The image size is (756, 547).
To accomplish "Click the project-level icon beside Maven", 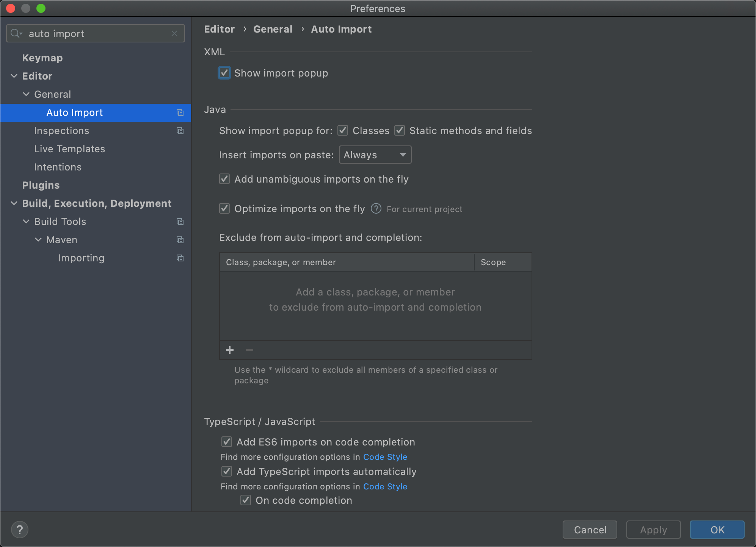I will [x=180, y=240].
